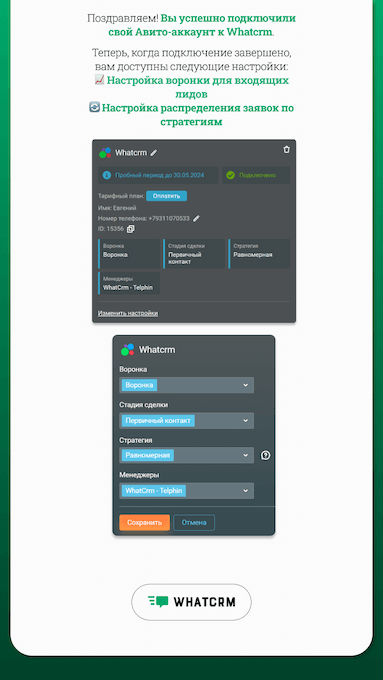
Task: Click the Тарифный план label
Action: [x=121, y=196]
